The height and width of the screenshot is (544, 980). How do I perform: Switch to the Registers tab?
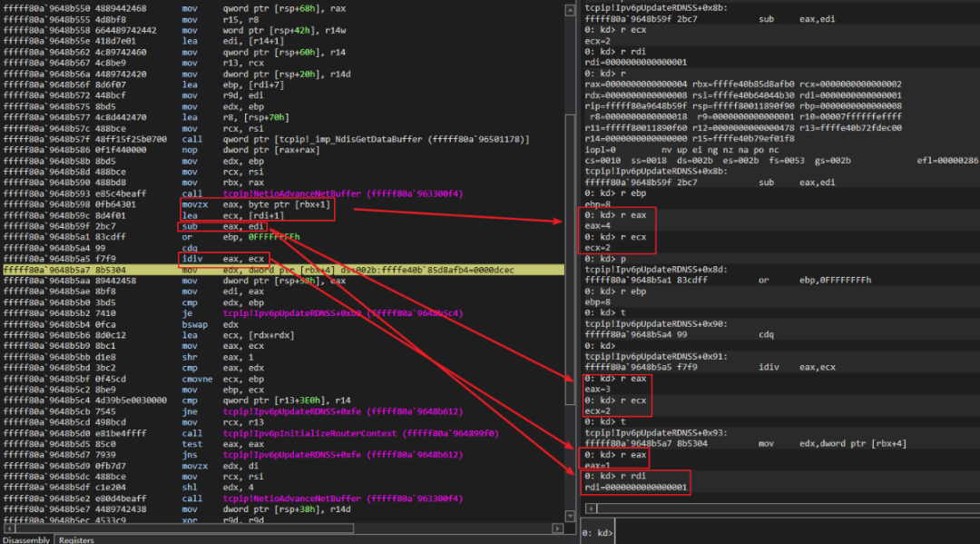76,539
